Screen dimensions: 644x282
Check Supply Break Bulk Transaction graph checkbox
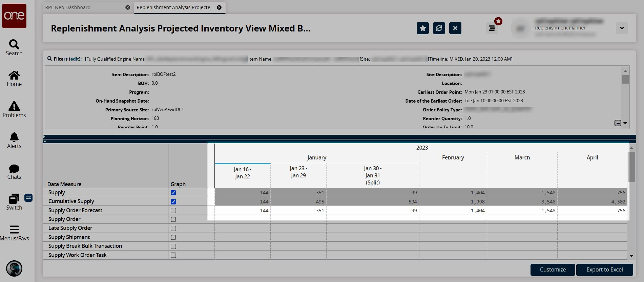pyautogui.click(x=173, y=246)
